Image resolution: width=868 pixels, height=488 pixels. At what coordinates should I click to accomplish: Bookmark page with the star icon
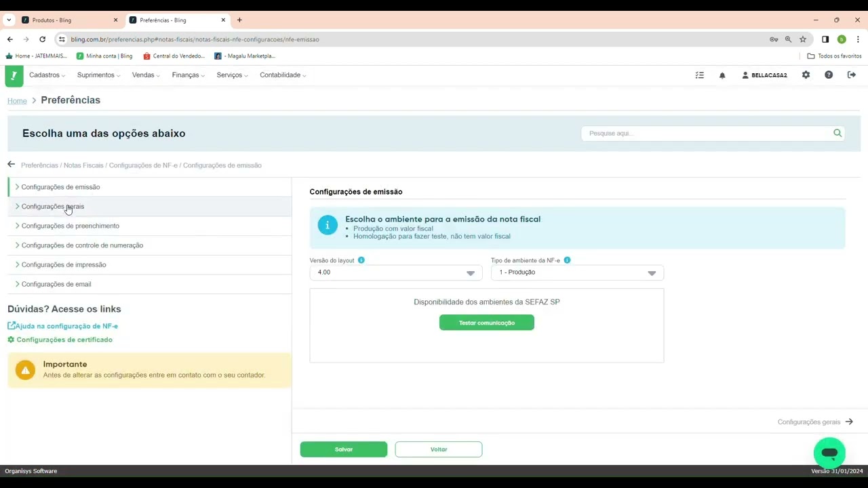click(x=803, y=39)
